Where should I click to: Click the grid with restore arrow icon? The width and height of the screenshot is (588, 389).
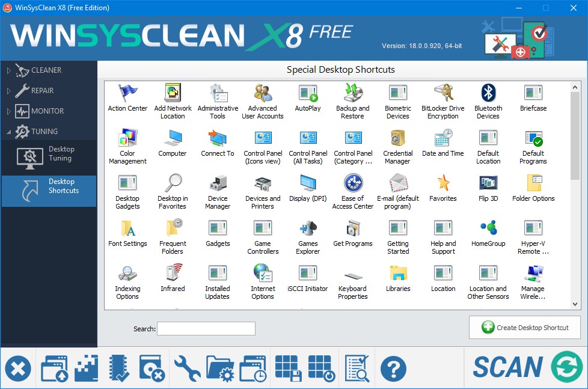(x=322, y=369)
